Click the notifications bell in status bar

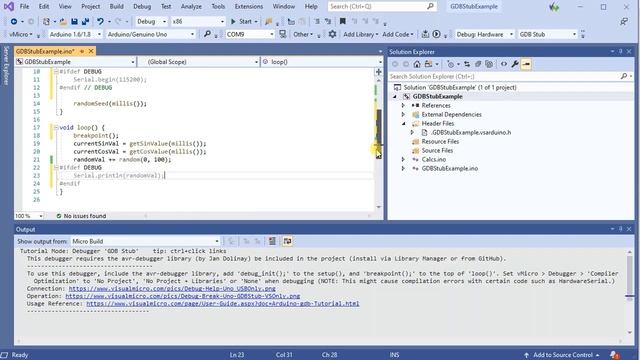(614, 355)
